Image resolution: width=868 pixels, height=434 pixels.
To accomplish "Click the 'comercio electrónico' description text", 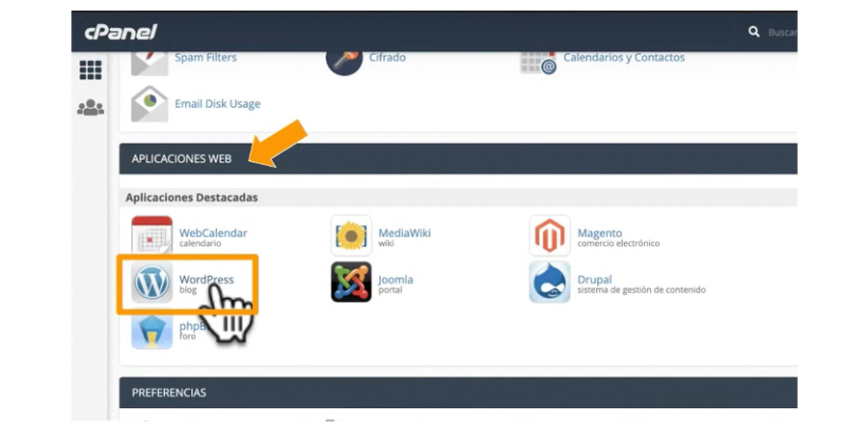I will pyautogui.click(x=618, y=243).
